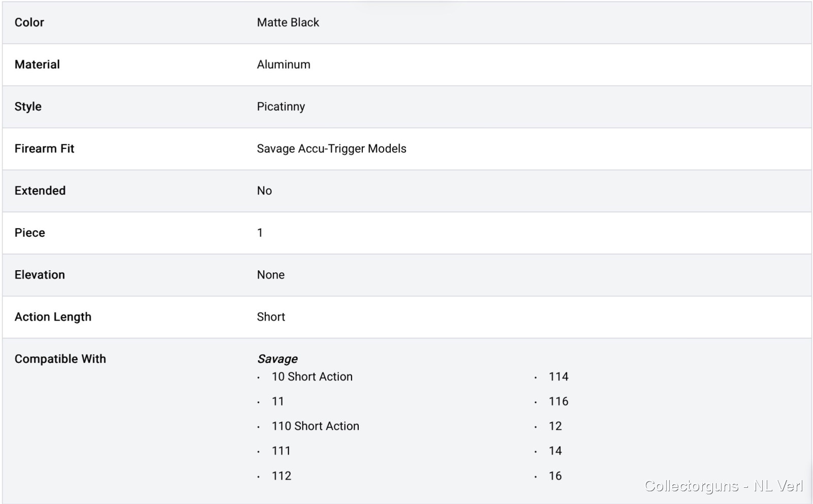Click the italic Savage brand heading
Screen dimensions: 813x504
coord(277,359)
